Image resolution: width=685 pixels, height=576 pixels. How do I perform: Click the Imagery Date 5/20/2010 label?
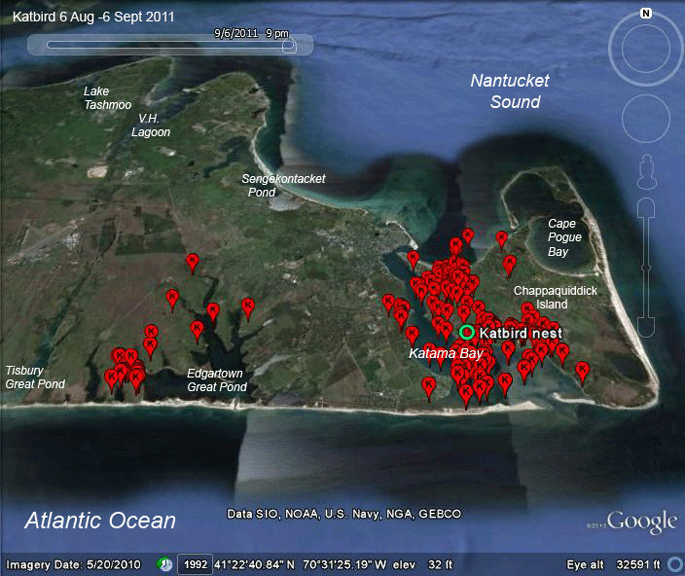(73, 565)
